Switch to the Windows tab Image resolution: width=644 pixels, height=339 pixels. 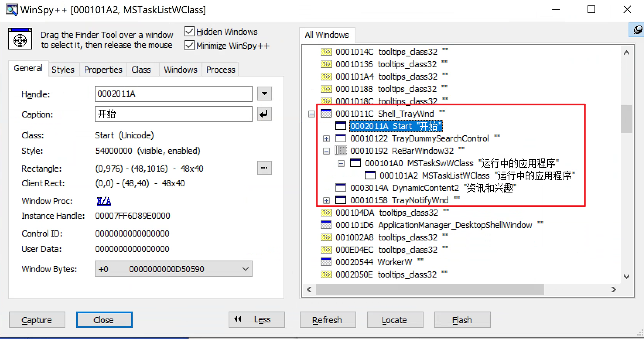point(181,70)
